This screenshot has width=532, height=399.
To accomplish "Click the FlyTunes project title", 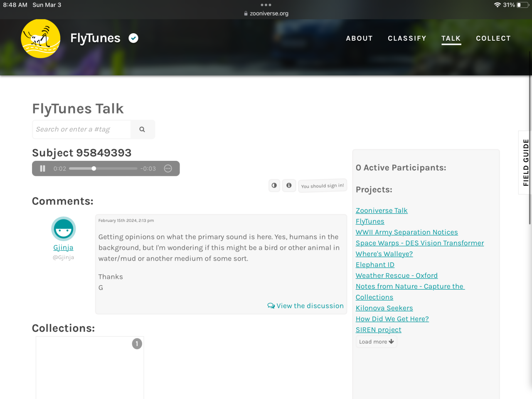I will pos(96,38).
